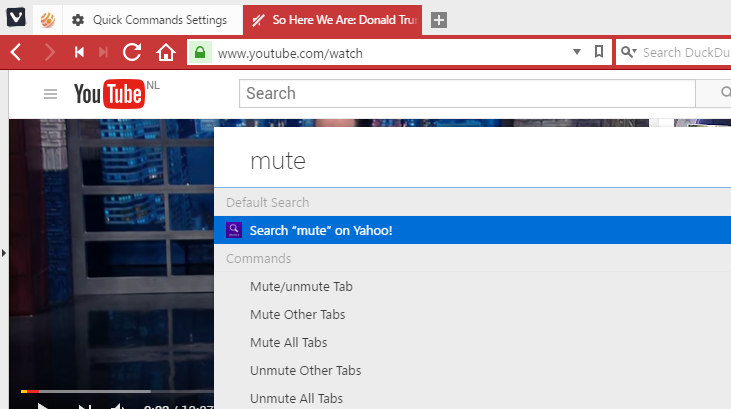Click the rewind history button
This screenshot has width=731, height=409.
pyautogui.click(x=79, y=52)
